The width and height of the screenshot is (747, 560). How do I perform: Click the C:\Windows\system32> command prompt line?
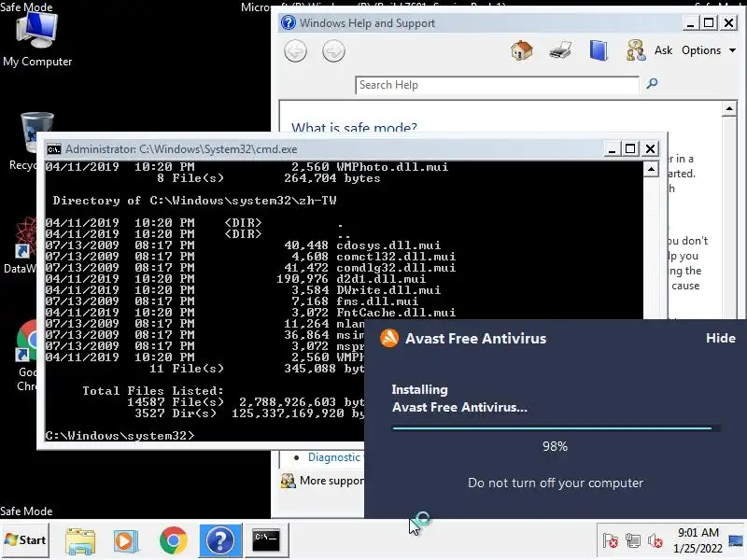(x=120, y=435)
